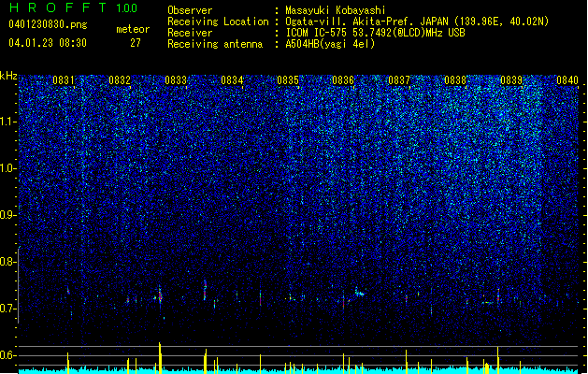588x374 pixels.
Task: Click the 'Receiving antenna' label
Action: click(215, 44)
